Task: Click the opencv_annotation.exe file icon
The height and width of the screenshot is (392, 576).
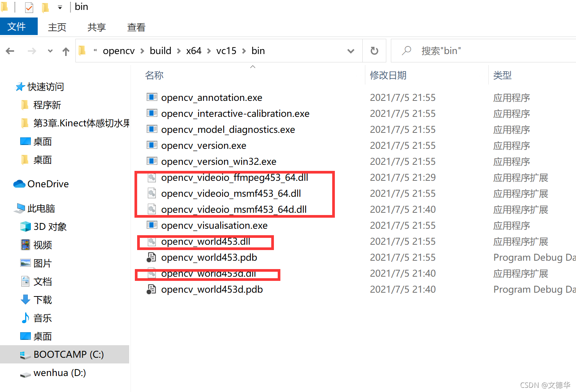Action: (x=152, y=97)
